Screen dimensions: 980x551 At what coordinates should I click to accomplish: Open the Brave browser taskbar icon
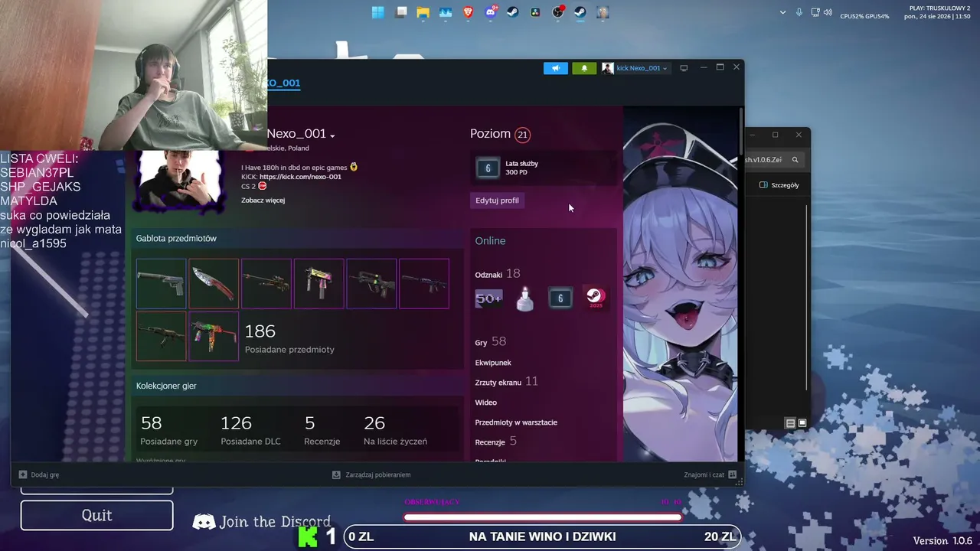(468, 12)
